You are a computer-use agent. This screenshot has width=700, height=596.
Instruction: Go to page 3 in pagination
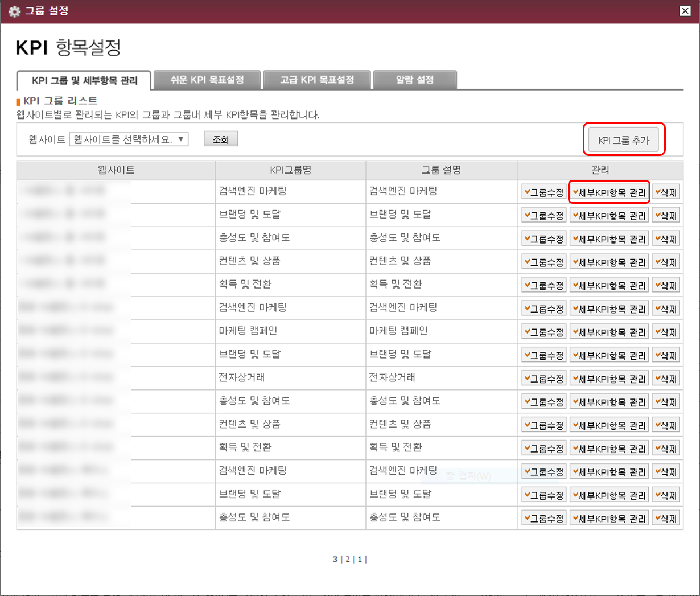coord(335,559)
